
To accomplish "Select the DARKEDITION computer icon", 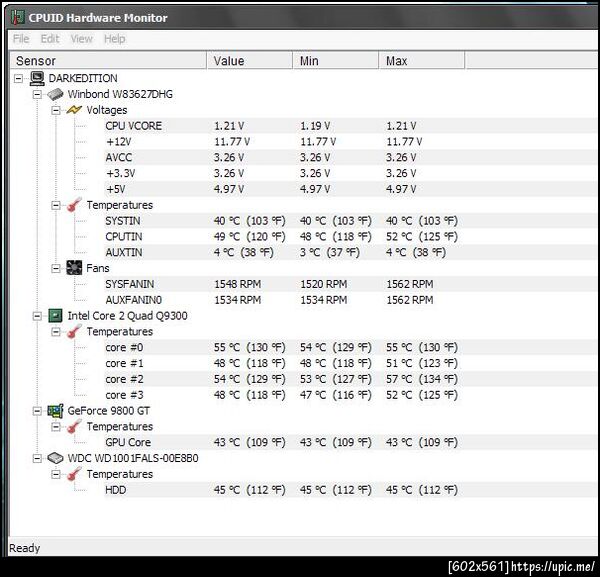I will [x=37, y=78].
